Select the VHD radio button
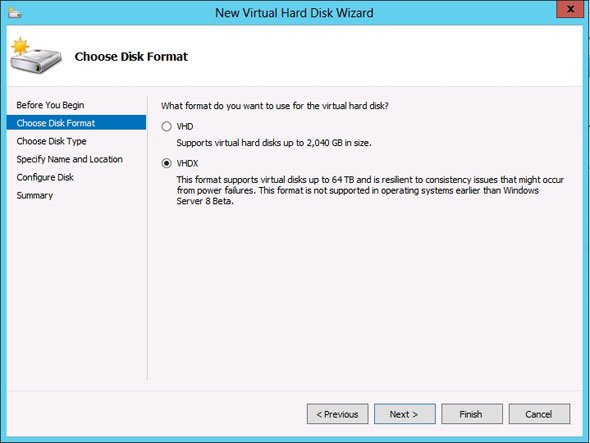 coord(166,126)
